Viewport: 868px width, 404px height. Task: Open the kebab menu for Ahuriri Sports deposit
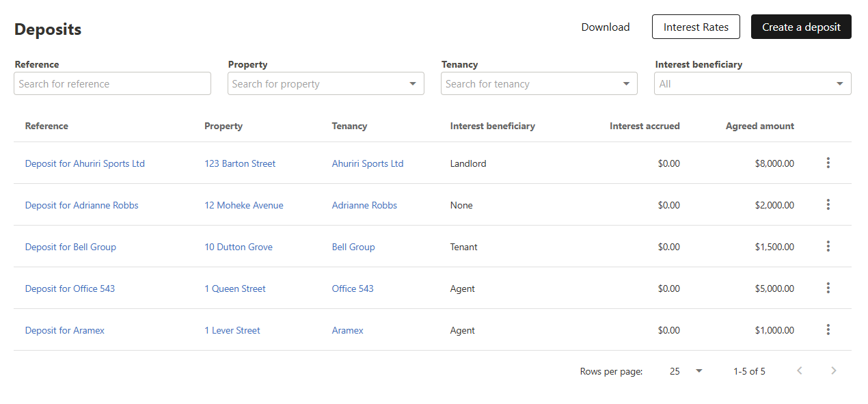(828, 163)
